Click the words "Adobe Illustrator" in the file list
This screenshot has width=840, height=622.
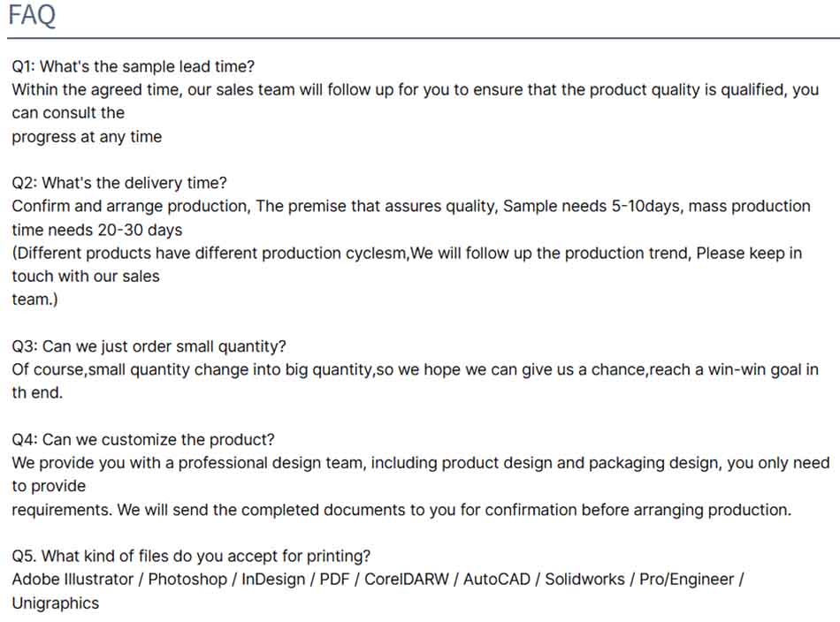coord(73,580)
